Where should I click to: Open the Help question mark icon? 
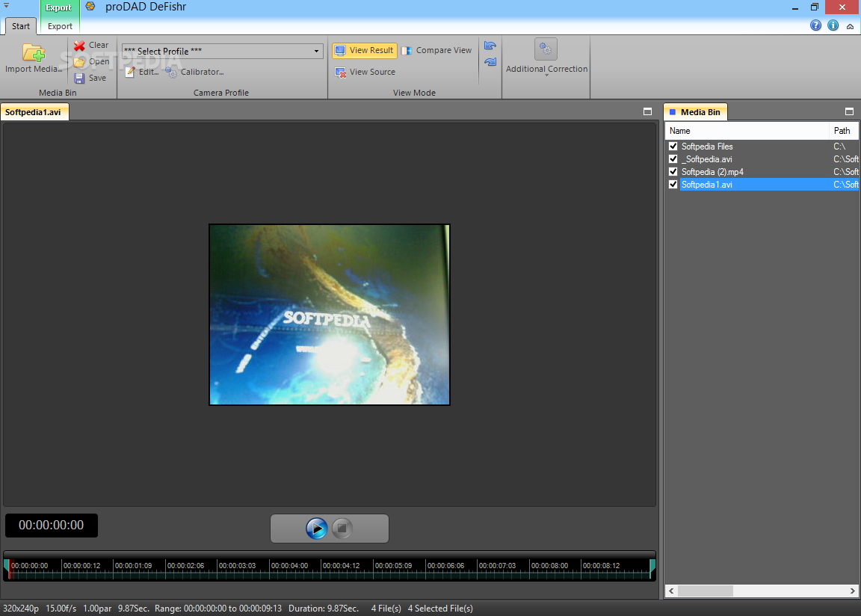point(815,25)
